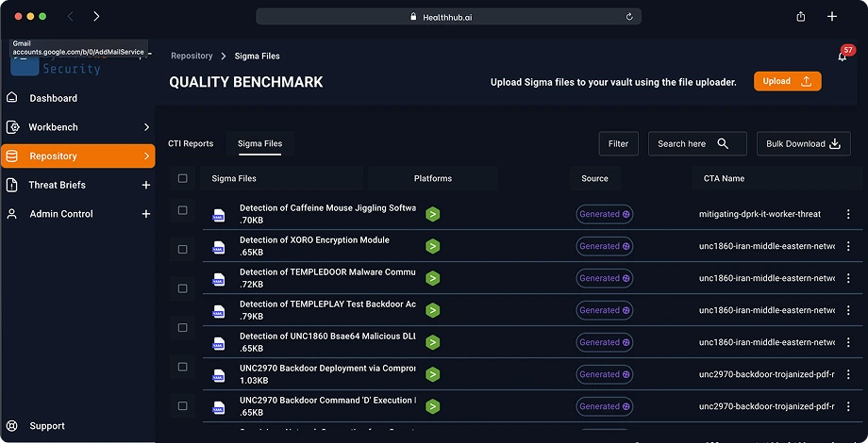Click mitigating-dprk-it-worker-threat CTA name
Viewport: 868px width, 443px height.
760,214
